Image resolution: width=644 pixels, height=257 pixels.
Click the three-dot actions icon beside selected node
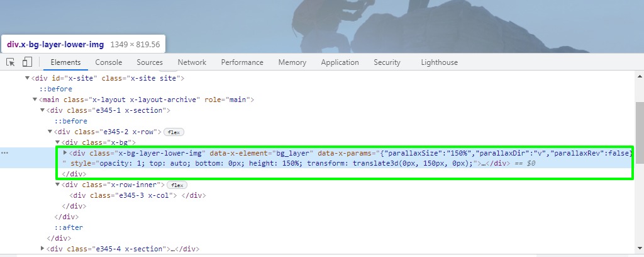click(4, 153)
